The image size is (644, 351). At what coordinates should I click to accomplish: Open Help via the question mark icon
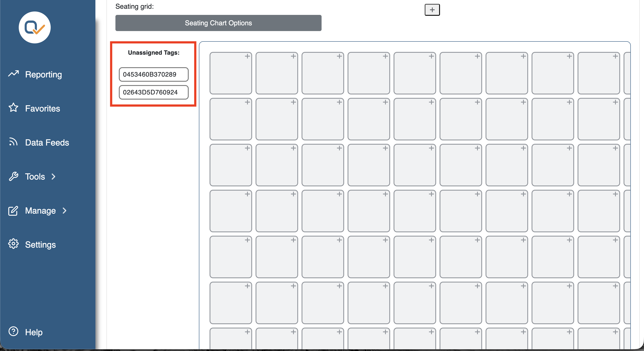pyautogui.click(x=13, y=331)
